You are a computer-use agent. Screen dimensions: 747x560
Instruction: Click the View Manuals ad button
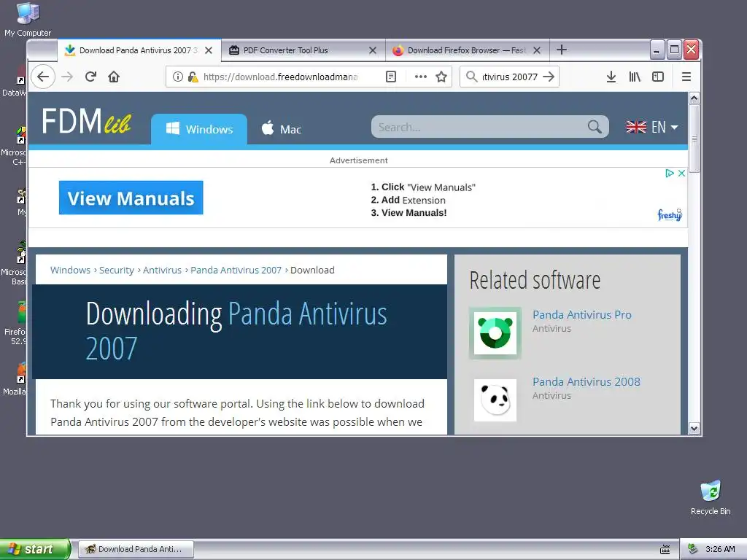point(131,198)
